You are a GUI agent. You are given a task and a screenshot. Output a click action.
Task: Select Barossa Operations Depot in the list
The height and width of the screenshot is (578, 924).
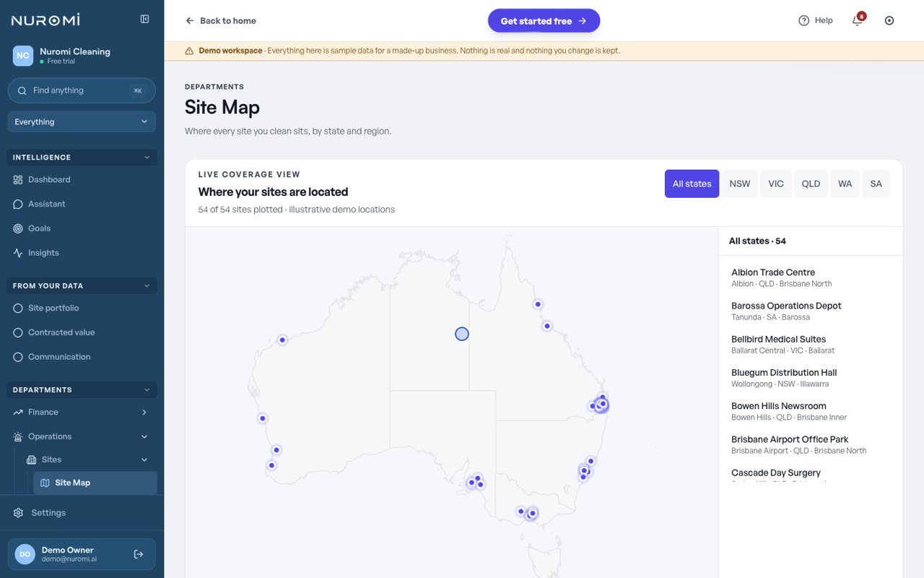point(810,311)
